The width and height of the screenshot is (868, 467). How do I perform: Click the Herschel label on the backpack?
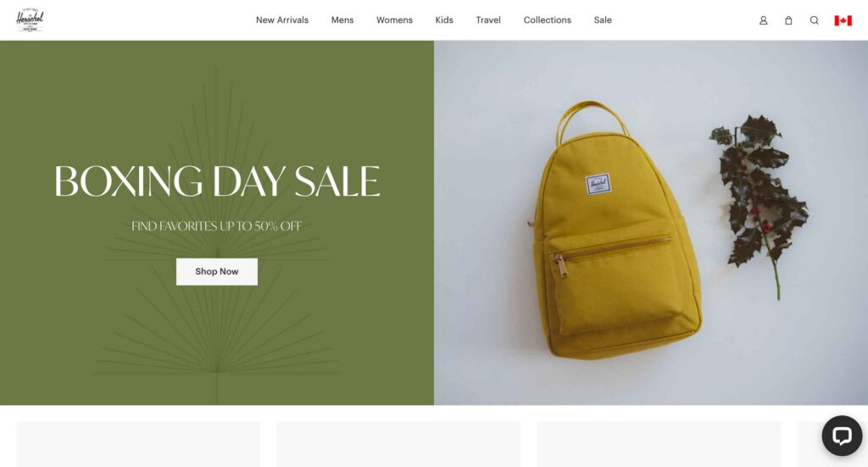click(x=598, y=184)
